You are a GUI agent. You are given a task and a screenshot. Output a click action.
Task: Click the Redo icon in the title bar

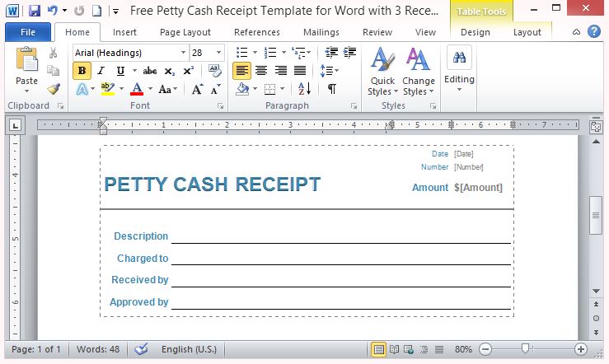(79, 11)
